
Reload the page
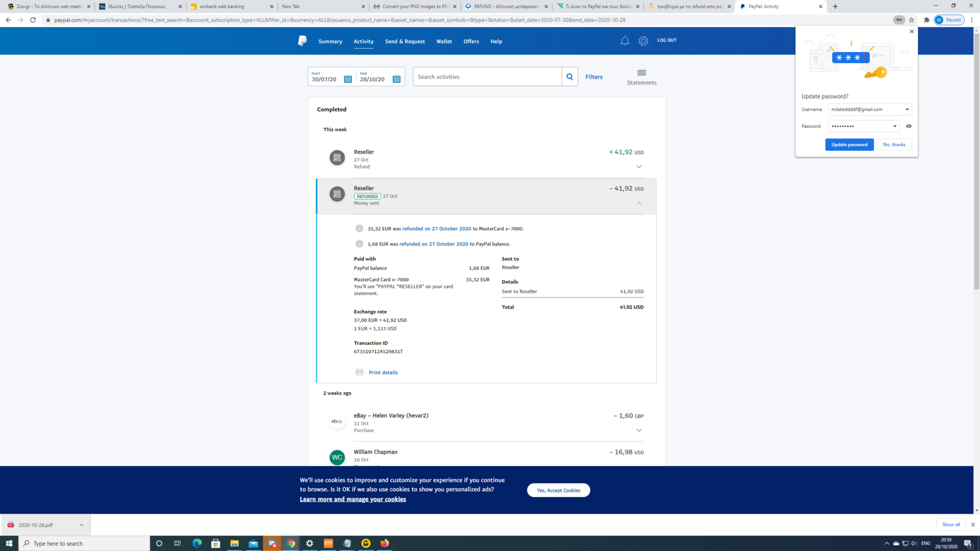tap(33, 20)
